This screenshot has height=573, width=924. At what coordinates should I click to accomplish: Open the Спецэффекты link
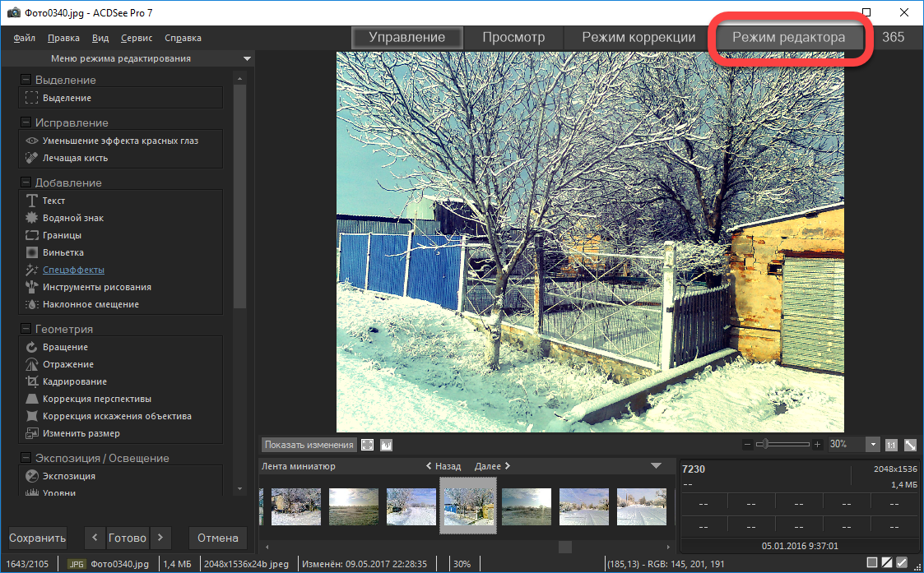[x=73, y=270]
